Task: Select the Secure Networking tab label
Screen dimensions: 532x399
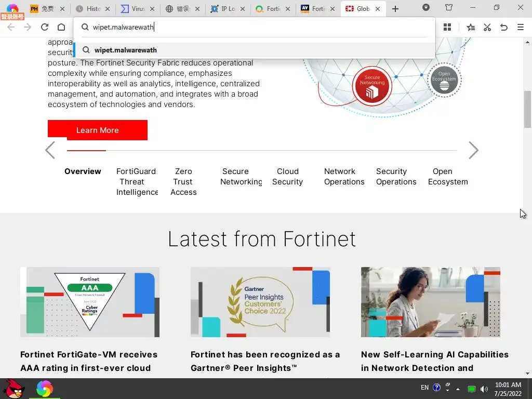Action: click(x=241, y=177)
